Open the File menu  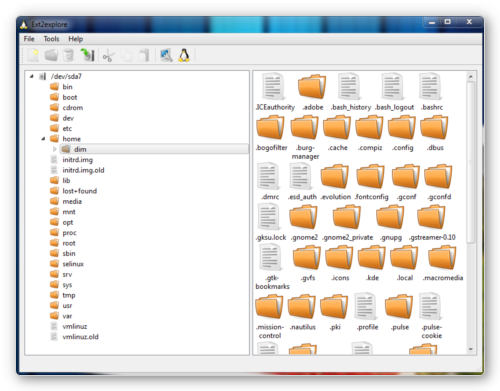(x=29, y=39)
